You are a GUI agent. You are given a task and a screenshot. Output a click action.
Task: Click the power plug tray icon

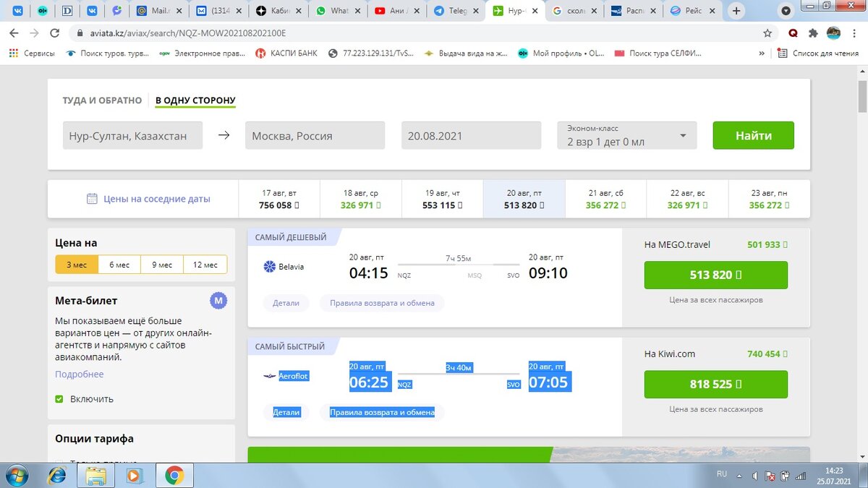(786, 476)
